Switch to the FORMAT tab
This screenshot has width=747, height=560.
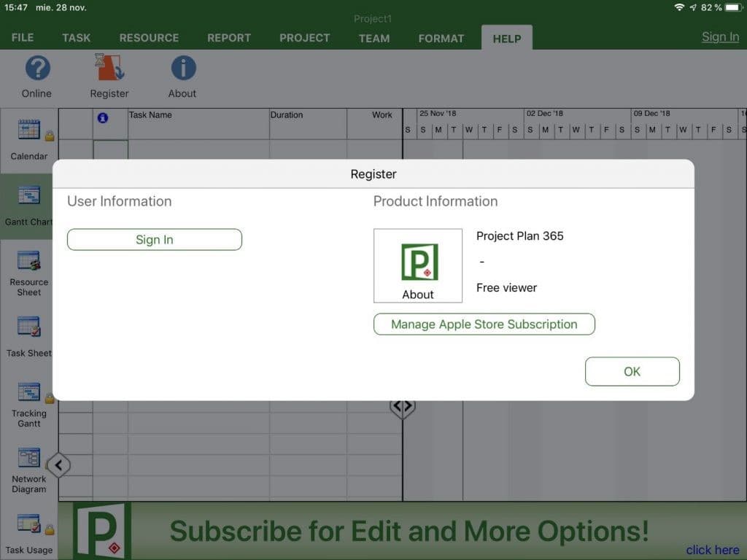[x=441, y=38]
